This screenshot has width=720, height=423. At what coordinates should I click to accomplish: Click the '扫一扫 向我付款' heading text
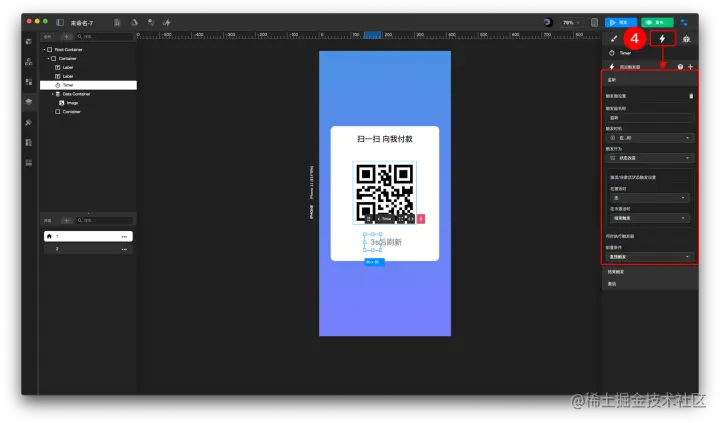[385, 139]
